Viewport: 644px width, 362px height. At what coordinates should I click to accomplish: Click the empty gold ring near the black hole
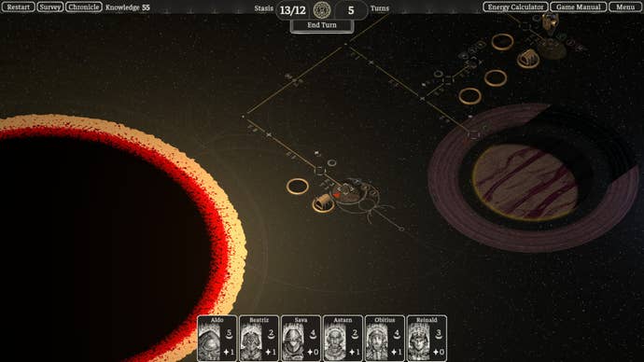298,187
